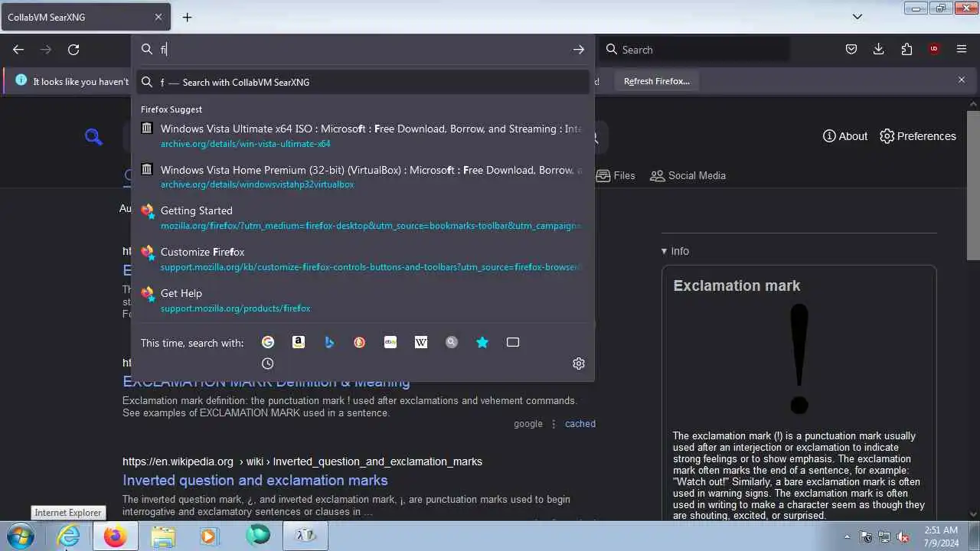Click the 'Exclamation mark' infobox heading
Screen dimensions: 980x551
(x=737, y=285)
